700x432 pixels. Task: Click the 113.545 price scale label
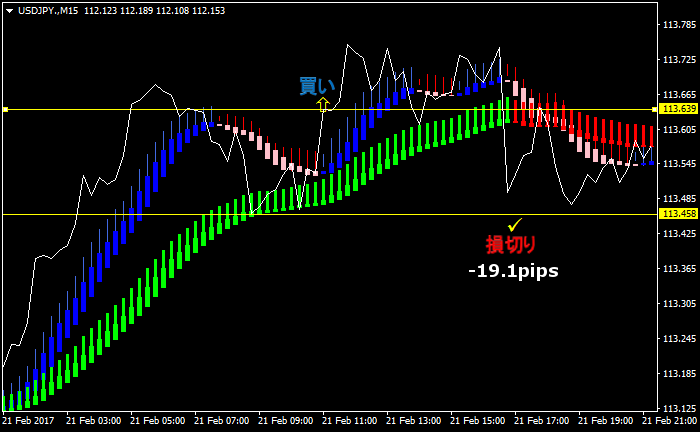[x=679, y=164]
